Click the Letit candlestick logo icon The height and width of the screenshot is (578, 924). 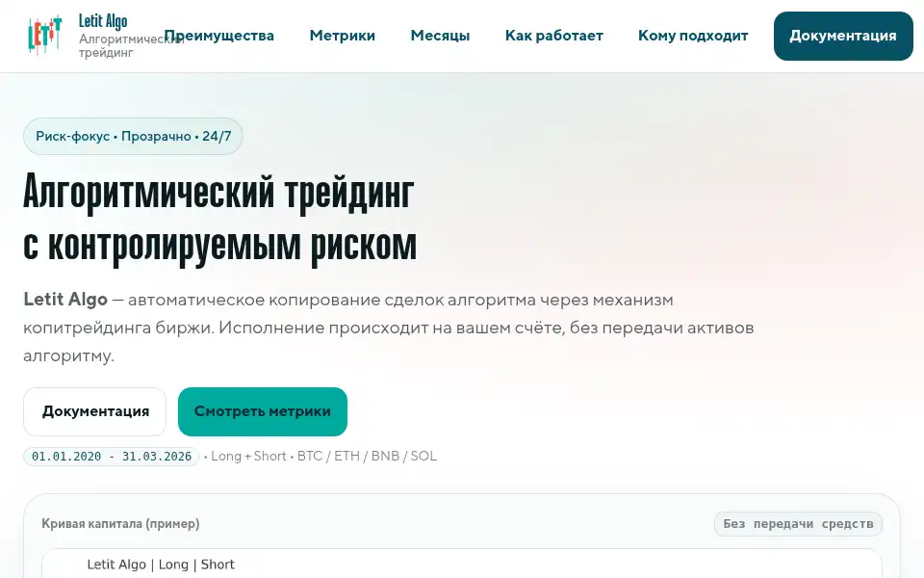point(45,36)
